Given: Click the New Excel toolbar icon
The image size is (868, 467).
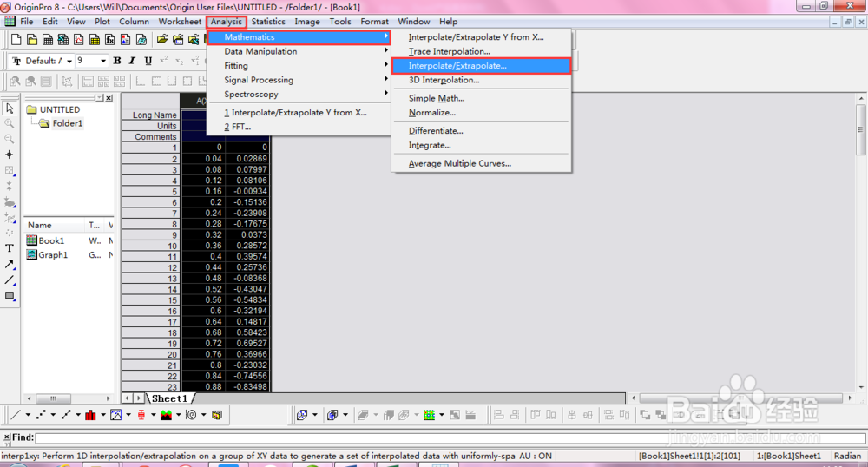Looking at the screenshot, I should [x=63, y=39].
